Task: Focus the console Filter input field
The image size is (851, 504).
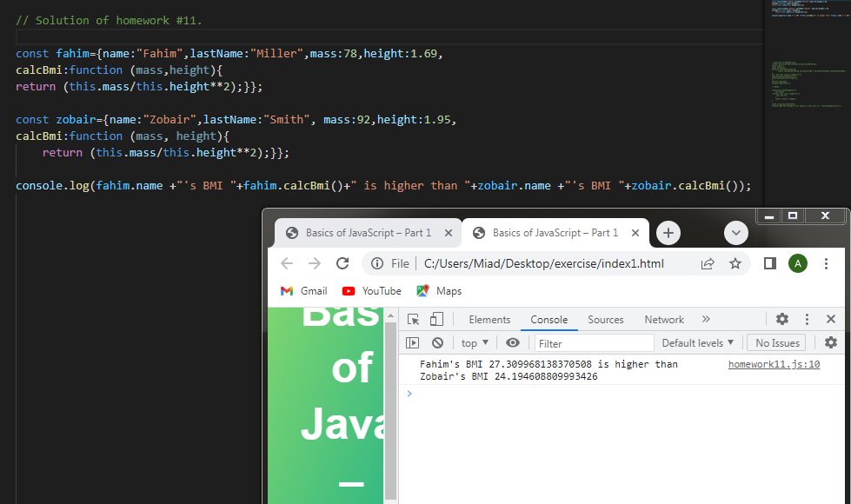Action: coord(595,343)
